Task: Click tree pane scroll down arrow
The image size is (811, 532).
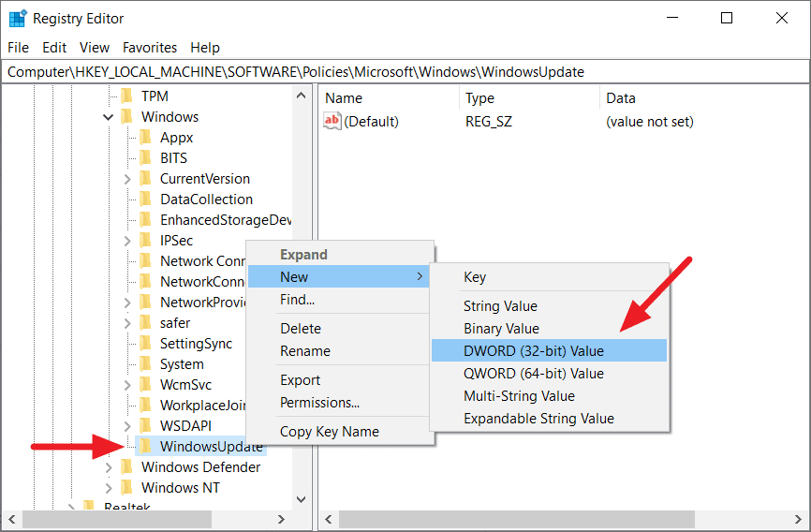Action: (x=301, y=499)
